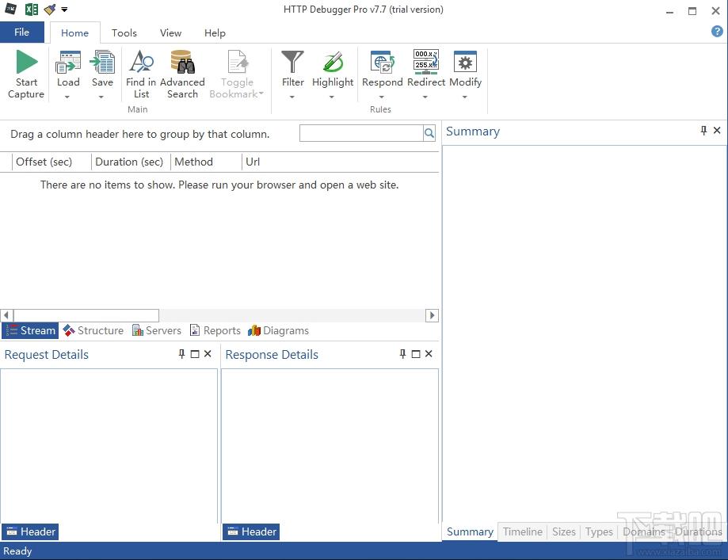Sort by the Offset (sec) column header
The image size is (728, 560).
click(x=51, y=162)
